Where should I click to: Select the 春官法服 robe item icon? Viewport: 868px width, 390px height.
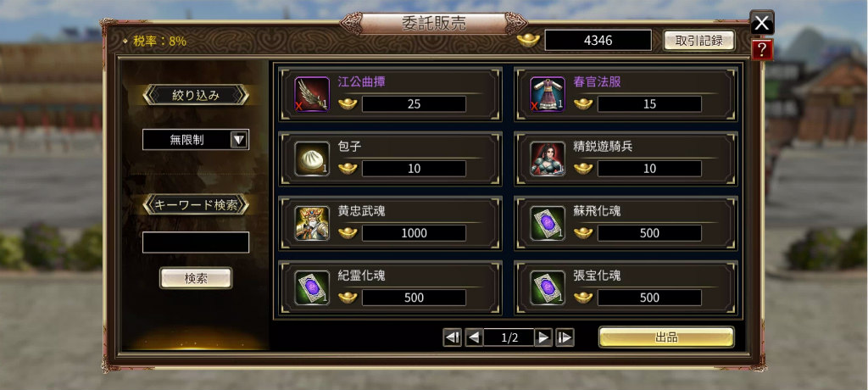click(x=548, y=94)
